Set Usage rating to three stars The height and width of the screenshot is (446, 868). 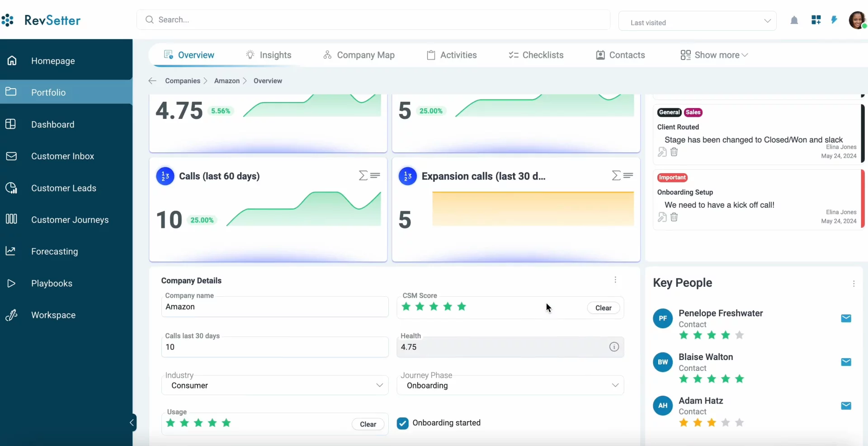click(198, 423)
